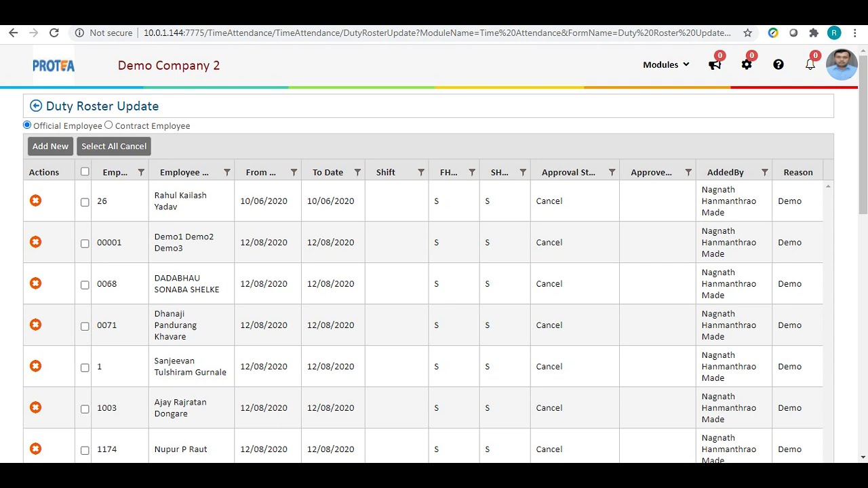Check the box for employee 26

pyautogui.click(x=85, y=202)
